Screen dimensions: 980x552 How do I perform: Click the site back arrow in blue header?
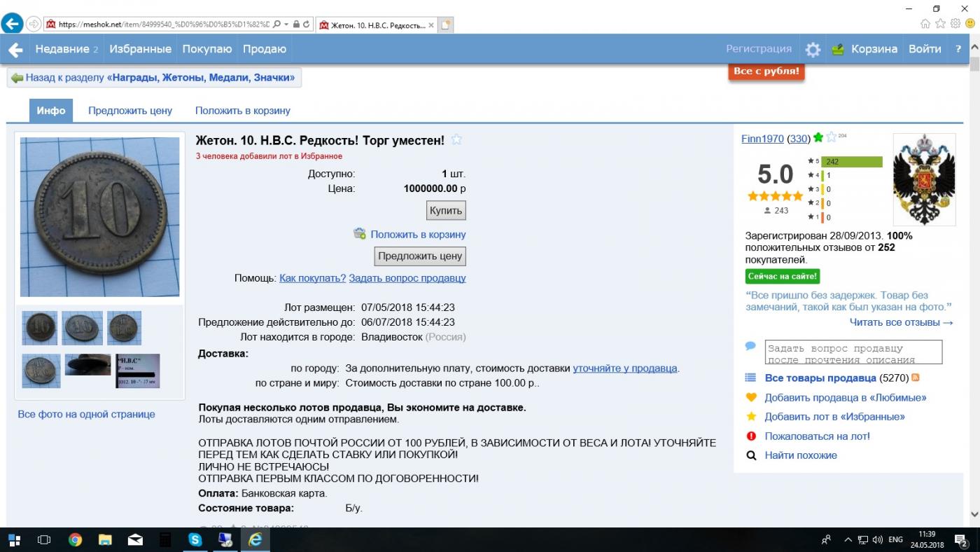pos(15,49)
